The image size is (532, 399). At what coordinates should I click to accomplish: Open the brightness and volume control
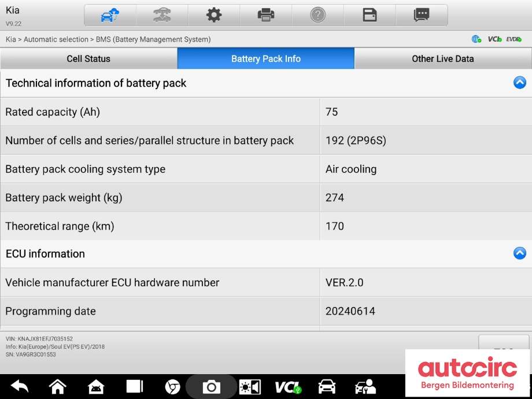point(250,387)
